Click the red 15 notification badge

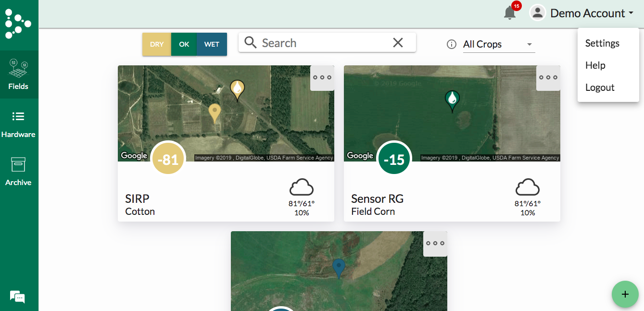click(517, 6)
